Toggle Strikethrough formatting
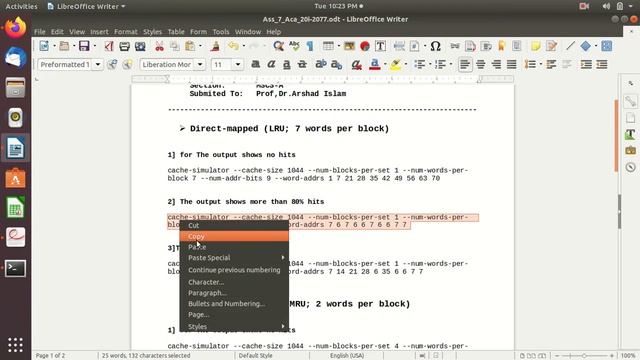Image resolution: width=640 pixels, height=360 pixels. click(302, 64)
